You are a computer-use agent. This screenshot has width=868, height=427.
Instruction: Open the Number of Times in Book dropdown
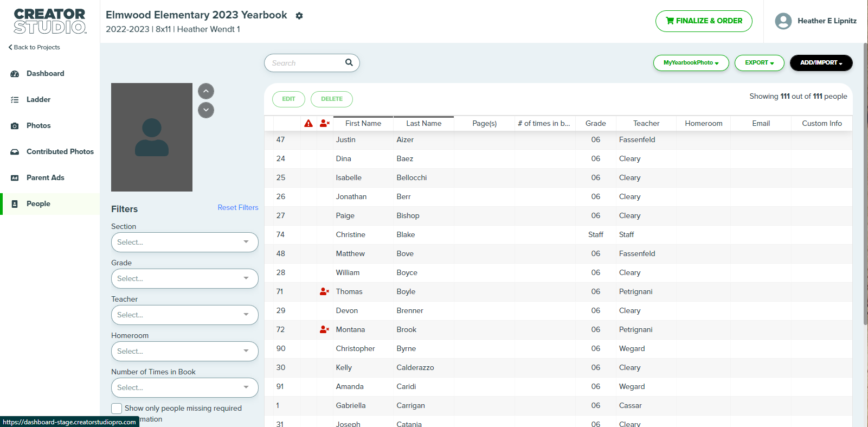[x=185, y=387]
